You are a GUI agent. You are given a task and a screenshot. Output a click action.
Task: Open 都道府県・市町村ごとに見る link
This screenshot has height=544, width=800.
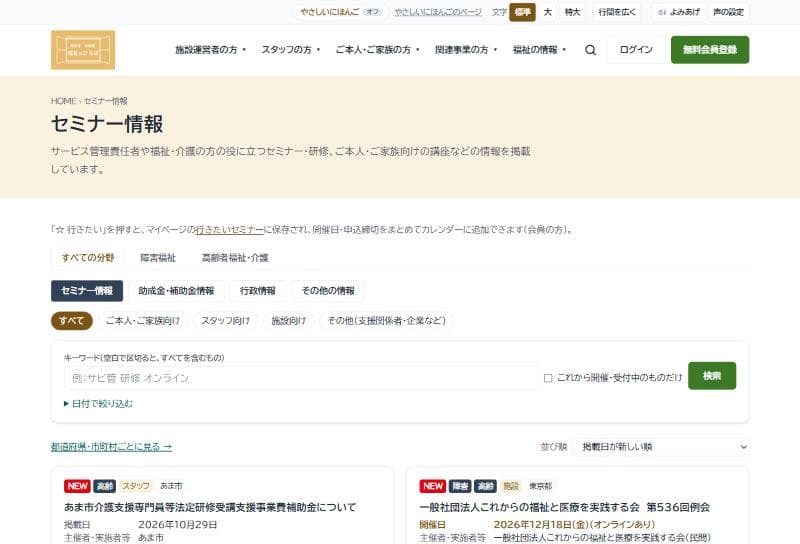(111, 447)
